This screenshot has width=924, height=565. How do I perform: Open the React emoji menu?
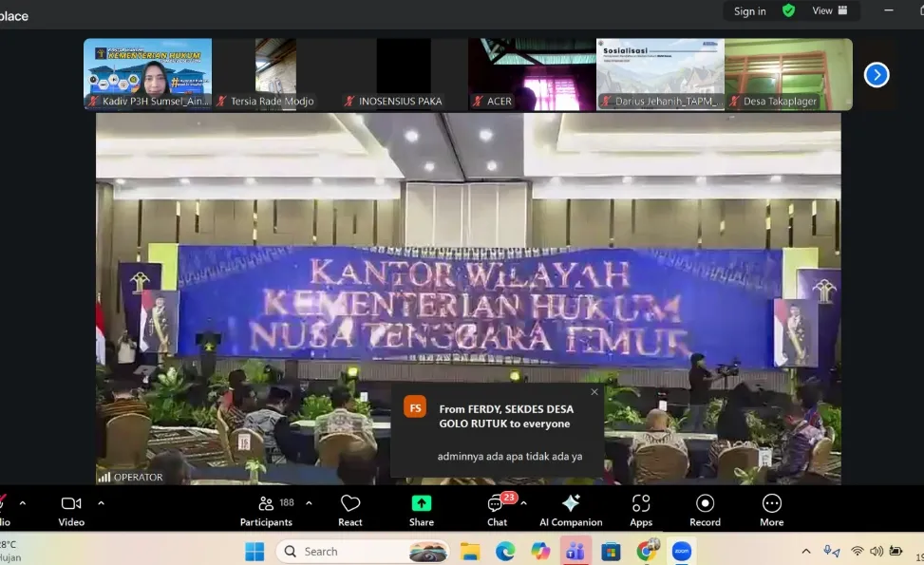coord(350,511)
